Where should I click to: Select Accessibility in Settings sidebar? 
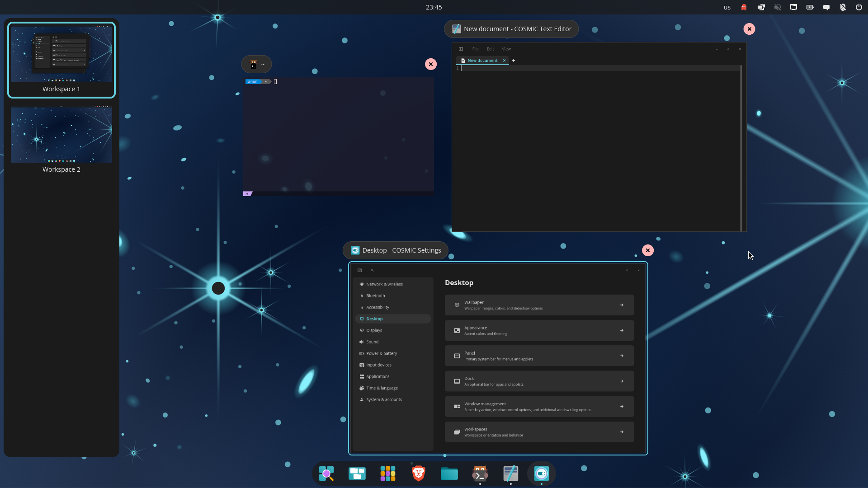(x=393, y=307)
